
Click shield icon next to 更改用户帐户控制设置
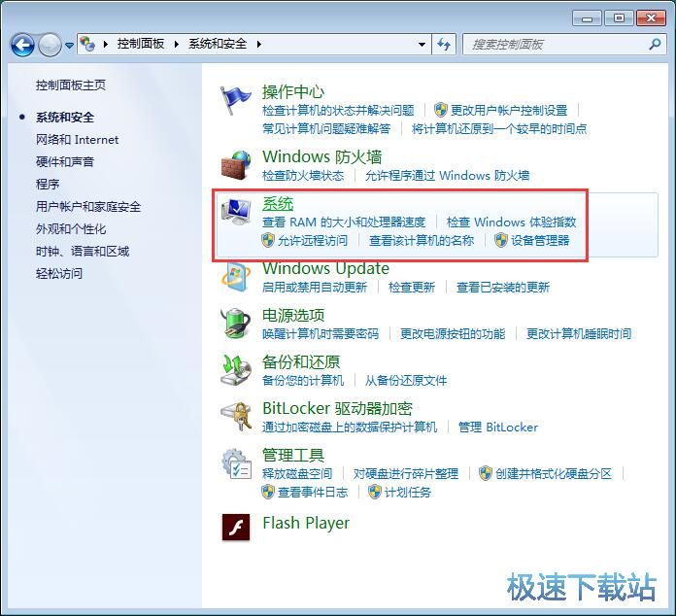441,110
